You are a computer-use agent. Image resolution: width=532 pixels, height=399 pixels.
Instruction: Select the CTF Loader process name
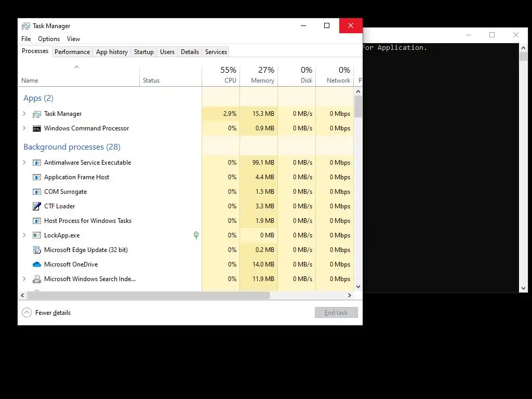tap(59, 206)
